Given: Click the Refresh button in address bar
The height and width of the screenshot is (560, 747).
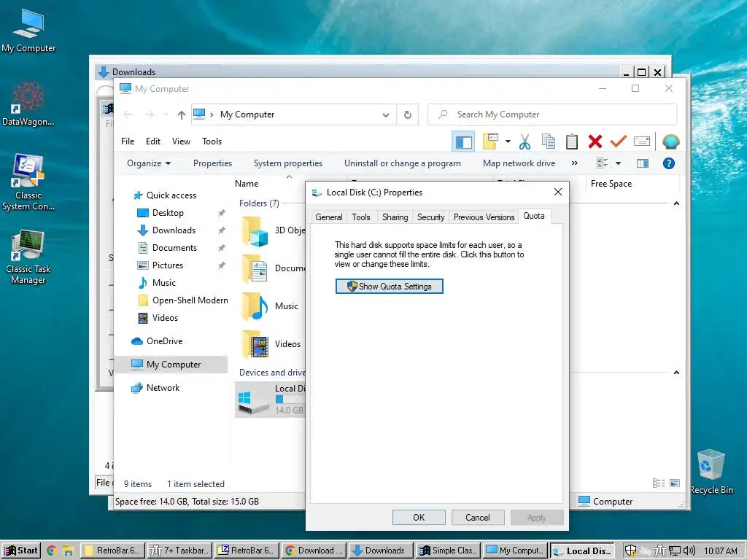Looking at the screenshot, I should (x=407, y=114).
